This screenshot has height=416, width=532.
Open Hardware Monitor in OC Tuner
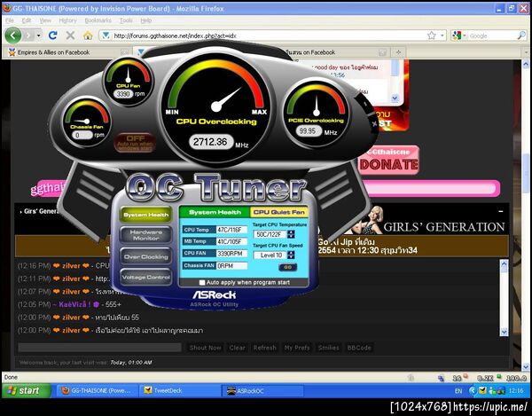[x=146, y=235]
